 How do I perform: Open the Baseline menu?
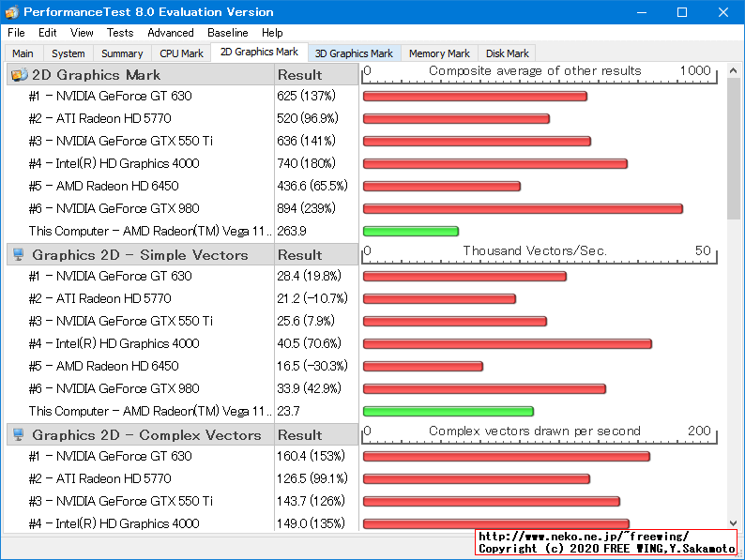(228, 33)
